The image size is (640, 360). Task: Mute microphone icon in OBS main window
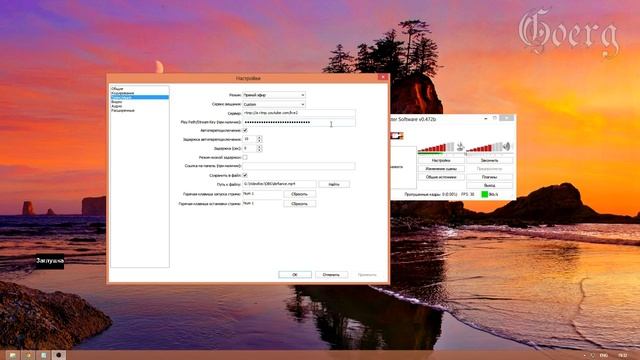460,147
